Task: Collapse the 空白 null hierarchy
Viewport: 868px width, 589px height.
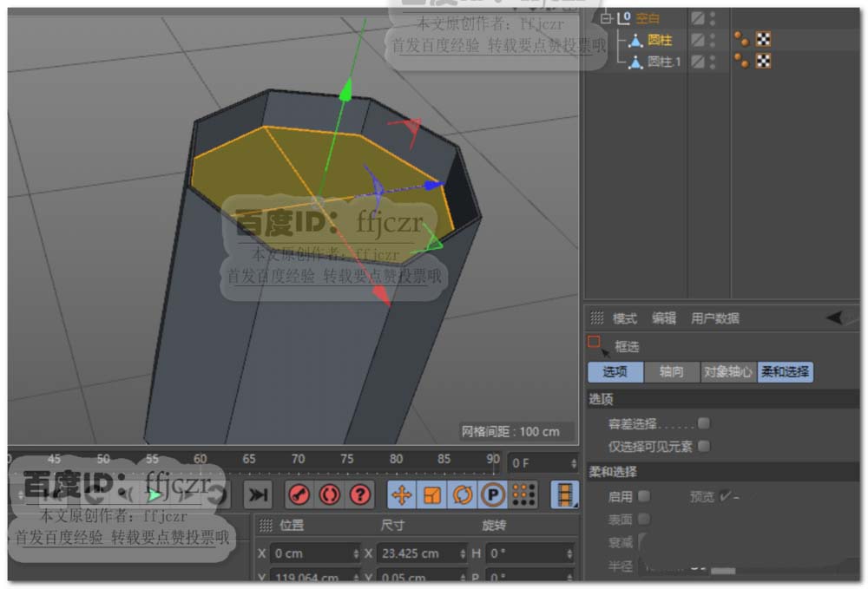Action: (606, 18)
